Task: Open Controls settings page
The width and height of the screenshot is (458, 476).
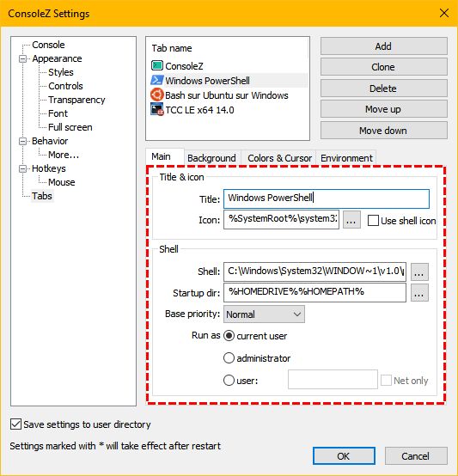Action: [x=65, y=86]
